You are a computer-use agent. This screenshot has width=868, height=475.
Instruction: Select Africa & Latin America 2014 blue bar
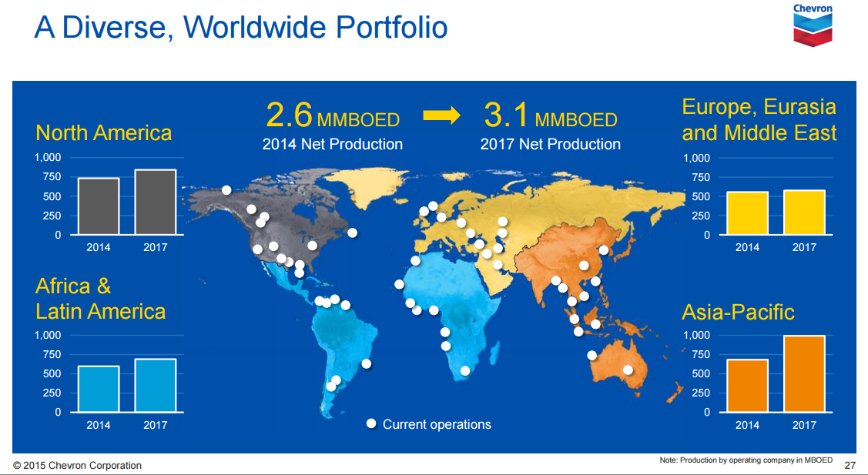[99, 389]
